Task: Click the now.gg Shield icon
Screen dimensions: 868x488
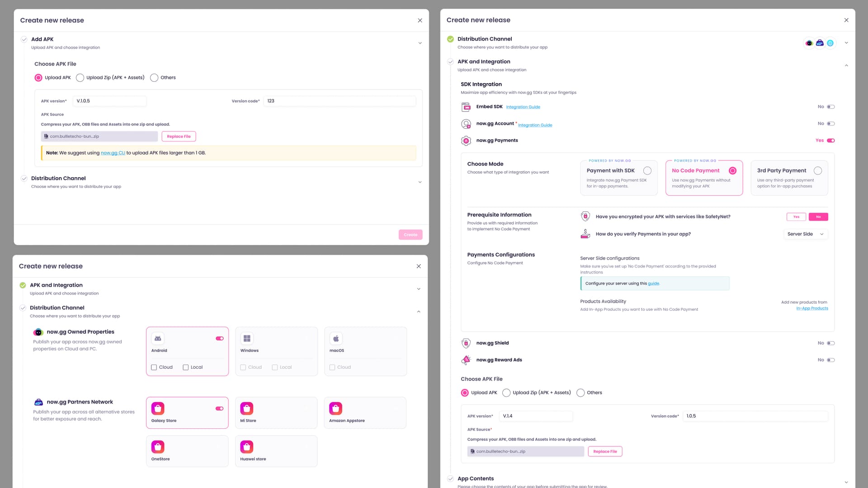Action: click(x=466, y=343)
